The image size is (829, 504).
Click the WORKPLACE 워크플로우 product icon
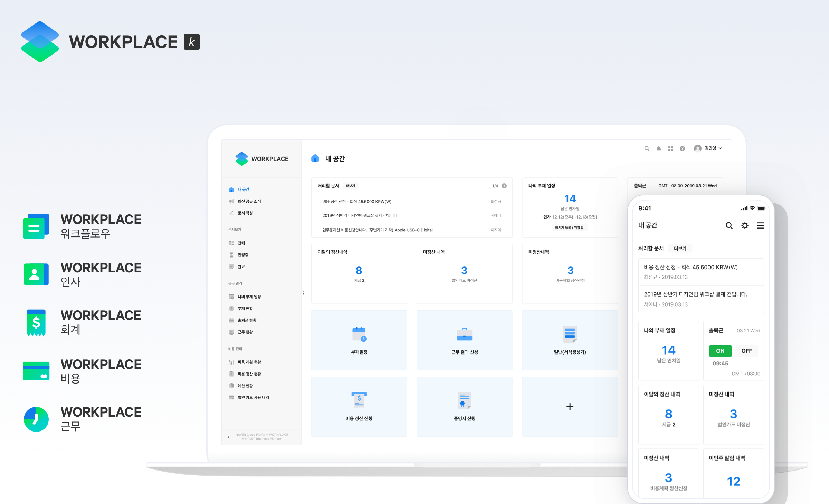36,226
